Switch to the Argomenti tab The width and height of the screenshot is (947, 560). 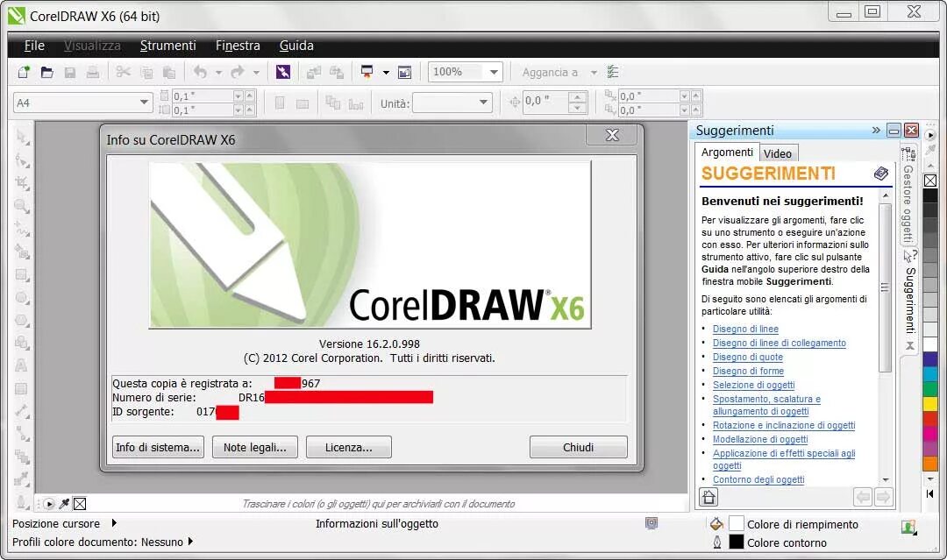pos(727,152)
